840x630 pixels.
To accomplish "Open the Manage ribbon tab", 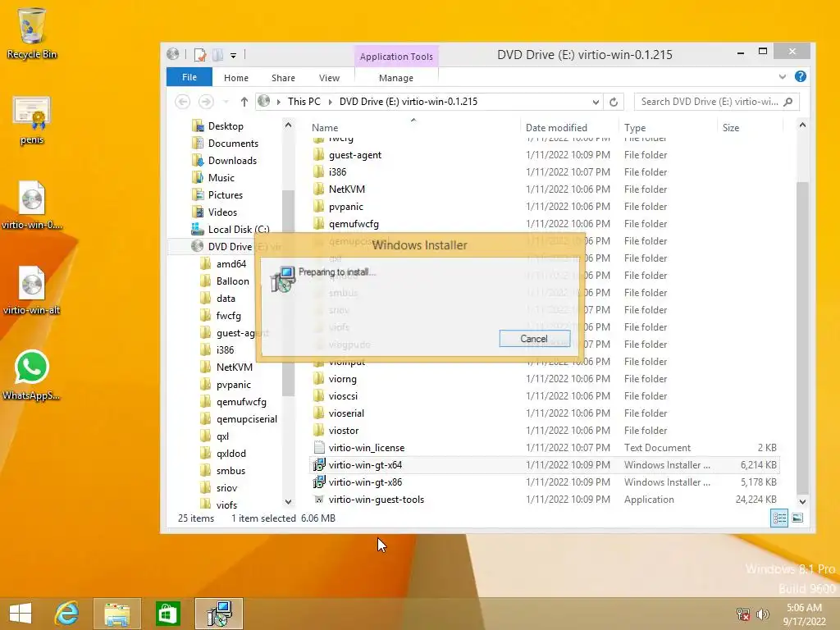I will pyautogui.click(x=396, y=78).
